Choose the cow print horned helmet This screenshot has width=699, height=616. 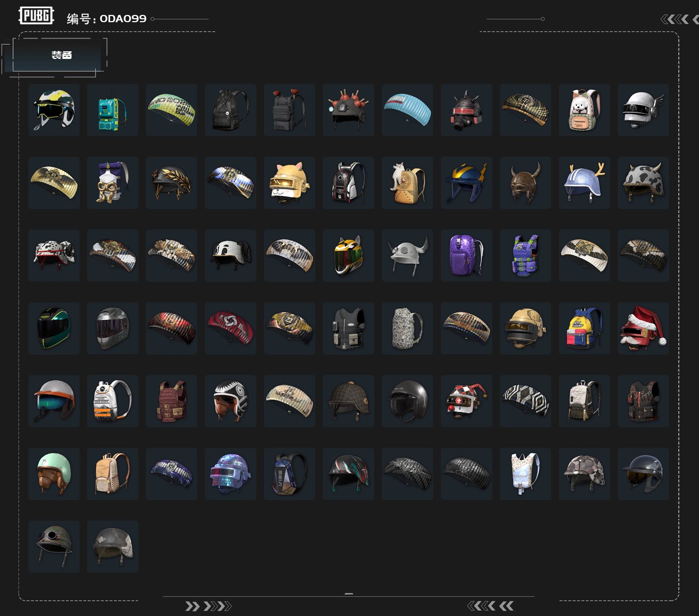[643, 183]
